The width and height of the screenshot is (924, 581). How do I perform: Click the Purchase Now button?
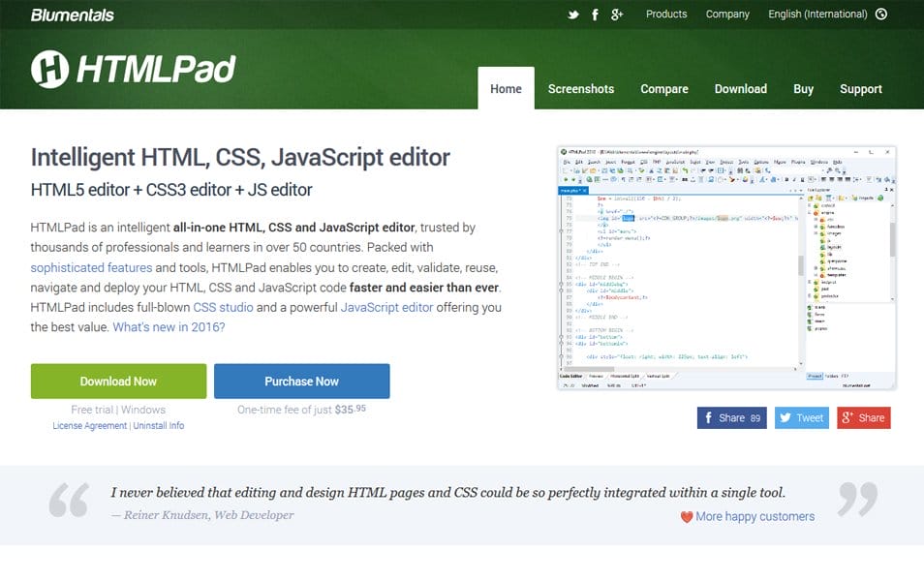302,382
